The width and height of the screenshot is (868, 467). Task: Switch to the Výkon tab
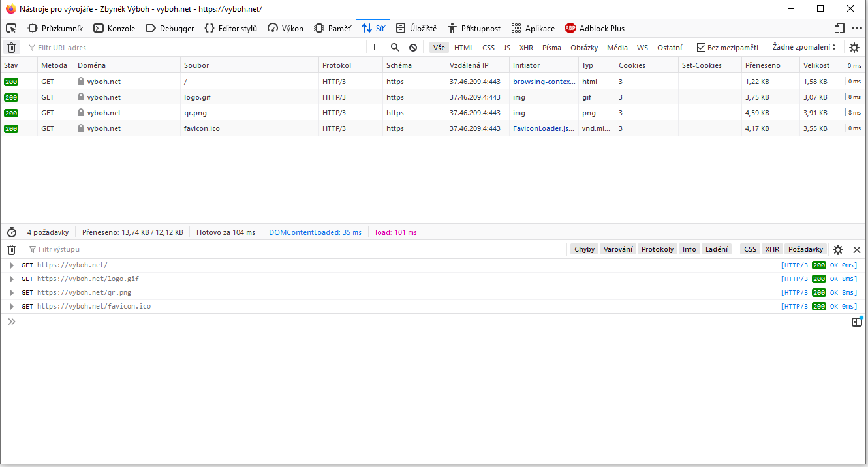(285, 29)
